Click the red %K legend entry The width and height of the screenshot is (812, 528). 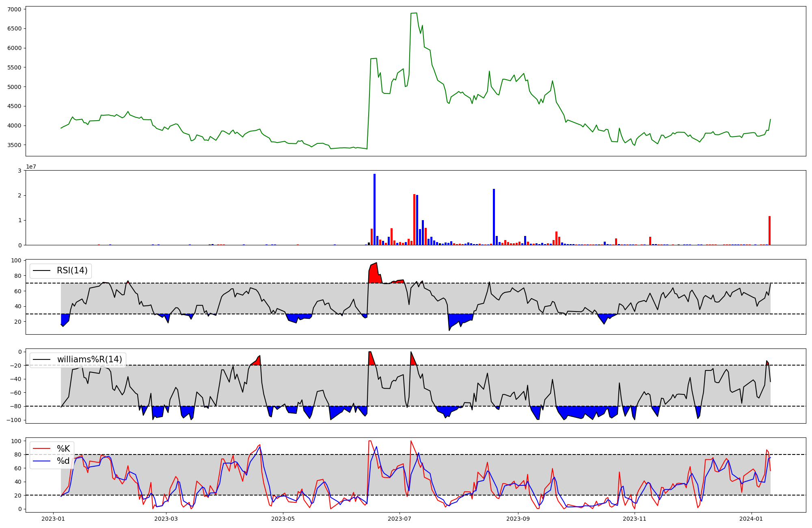coord(63,449)
